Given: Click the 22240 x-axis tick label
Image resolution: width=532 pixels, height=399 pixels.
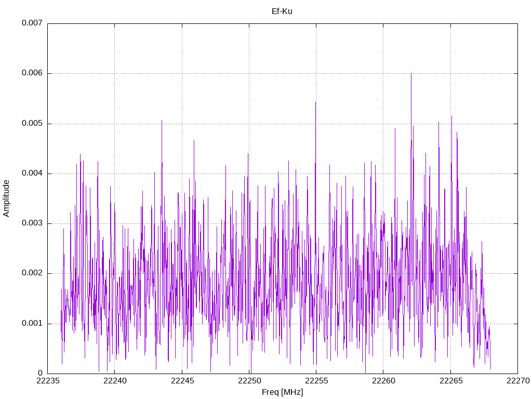Looking at the screenshot, I should click(115, 381).
